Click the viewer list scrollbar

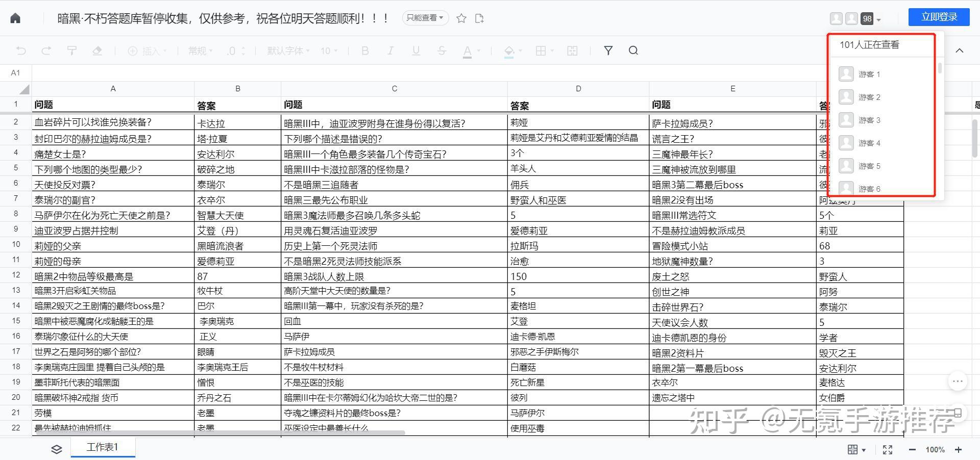(x=940, y=68)
